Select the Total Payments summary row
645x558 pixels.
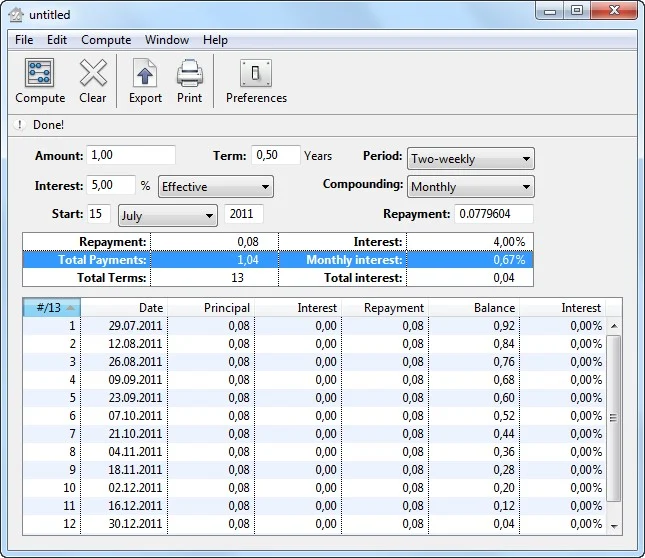[x=278, y=260]
